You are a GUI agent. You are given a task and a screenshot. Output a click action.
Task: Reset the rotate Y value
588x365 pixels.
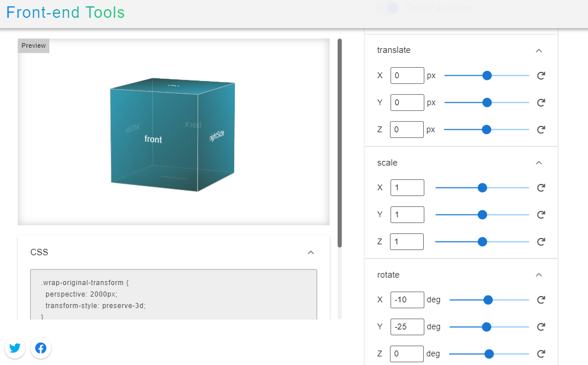[540, 327]
